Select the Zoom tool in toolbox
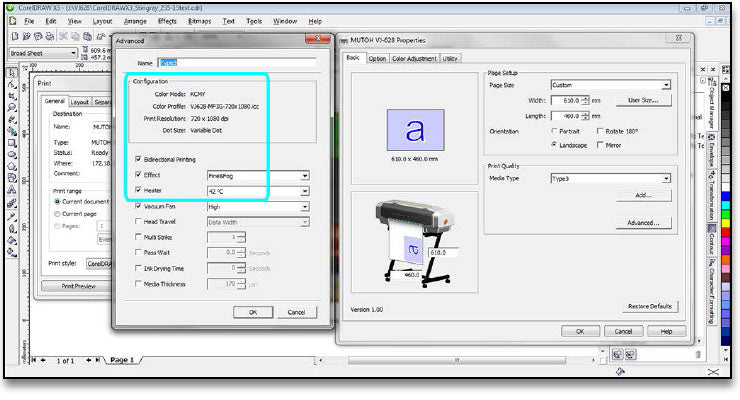The height and width of the screenshot is (400, 740). [x=12, y=108]
